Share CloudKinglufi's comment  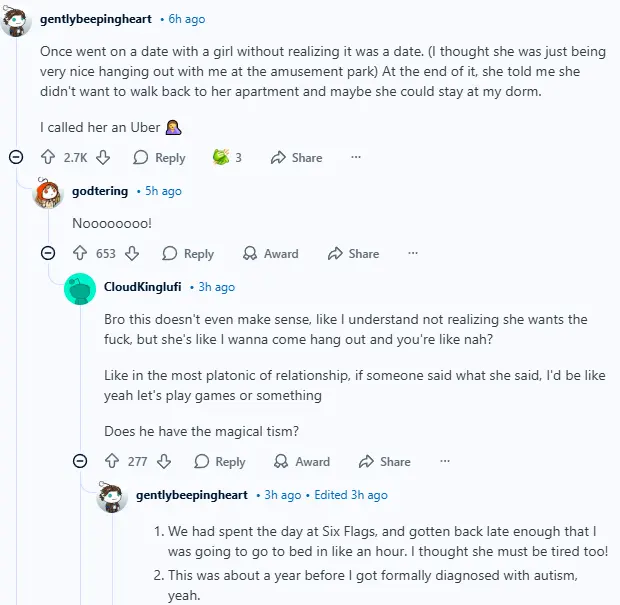[x=384, y=462]
